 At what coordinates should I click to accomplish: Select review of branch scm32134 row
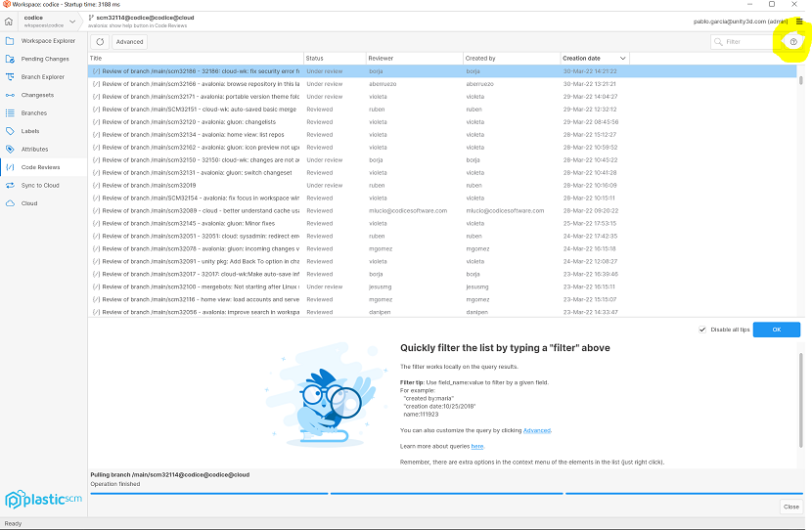tap(442, 135)
